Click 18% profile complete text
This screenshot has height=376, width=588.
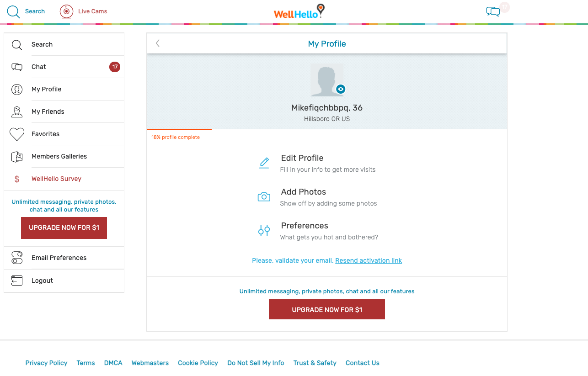176,137
